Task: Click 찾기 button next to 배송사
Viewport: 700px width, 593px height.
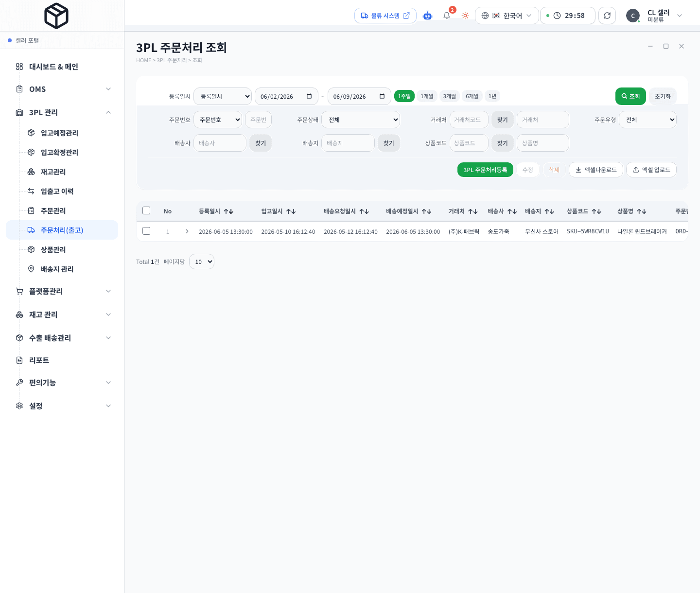Action: 261,143
